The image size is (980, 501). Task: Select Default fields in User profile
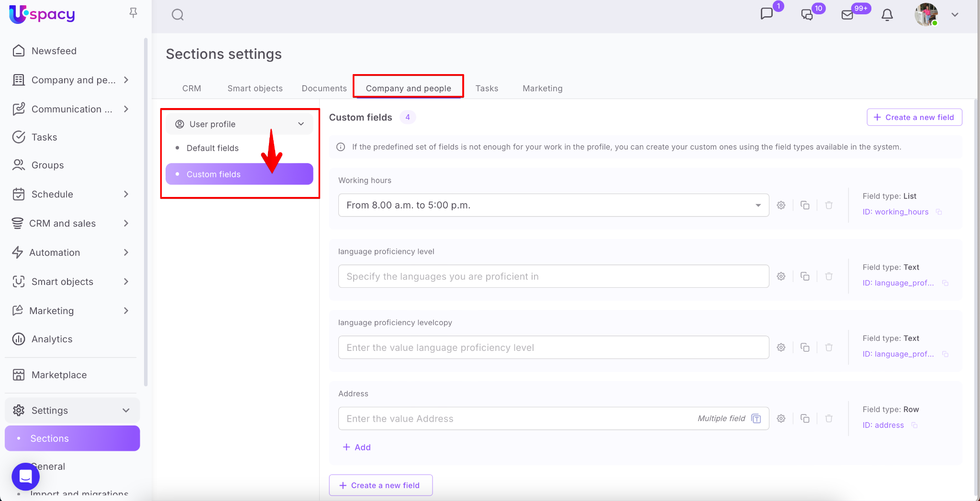click(212, 148)
